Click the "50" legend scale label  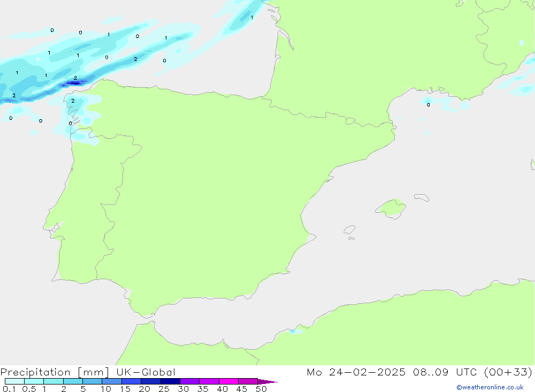[261, 389]
